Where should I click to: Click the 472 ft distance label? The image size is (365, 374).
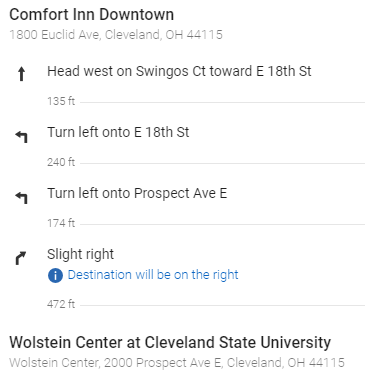click(61, 304)
